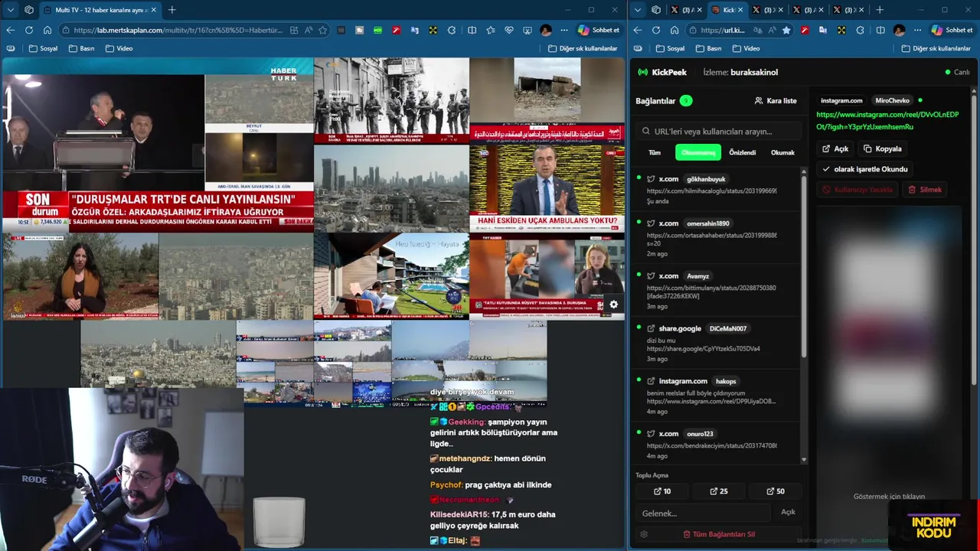Refresh the KickPeek browser page
This screenshot has width=980, height=551.
click(x=655, y=30)
